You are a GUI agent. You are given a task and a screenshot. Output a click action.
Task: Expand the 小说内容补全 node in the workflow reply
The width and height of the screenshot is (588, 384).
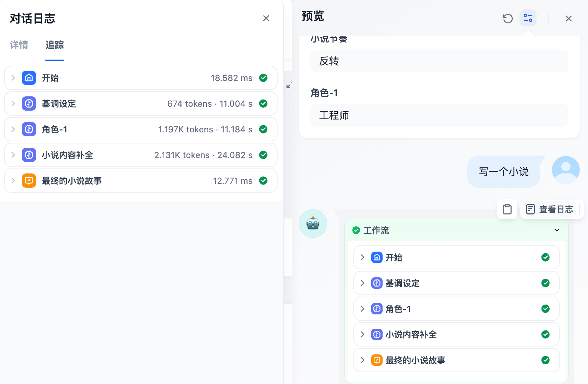(362, 334)
